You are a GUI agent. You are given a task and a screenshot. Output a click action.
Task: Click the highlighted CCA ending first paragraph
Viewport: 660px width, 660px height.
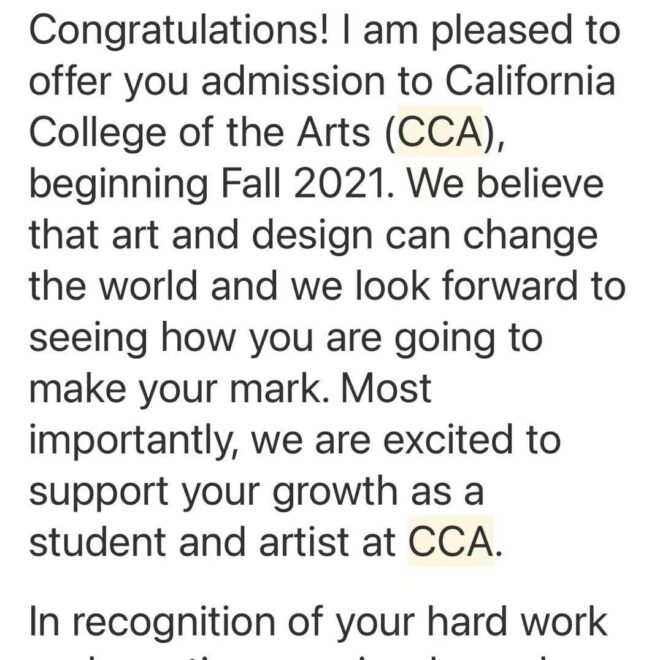(450, 541)
